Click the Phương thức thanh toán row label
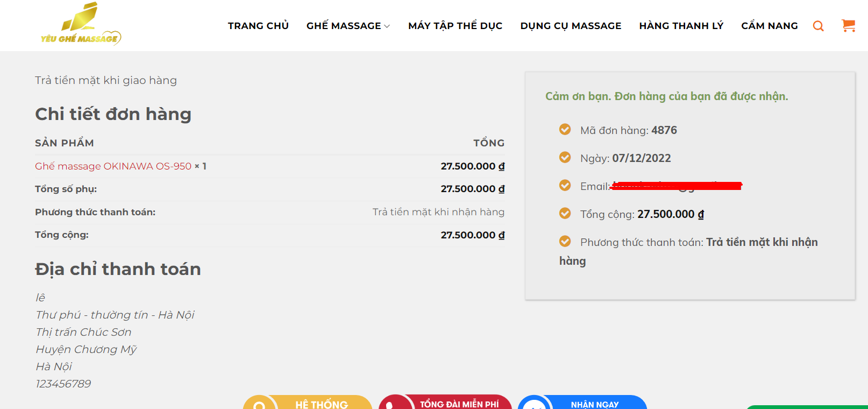868x409 pixels. (95, 212)
